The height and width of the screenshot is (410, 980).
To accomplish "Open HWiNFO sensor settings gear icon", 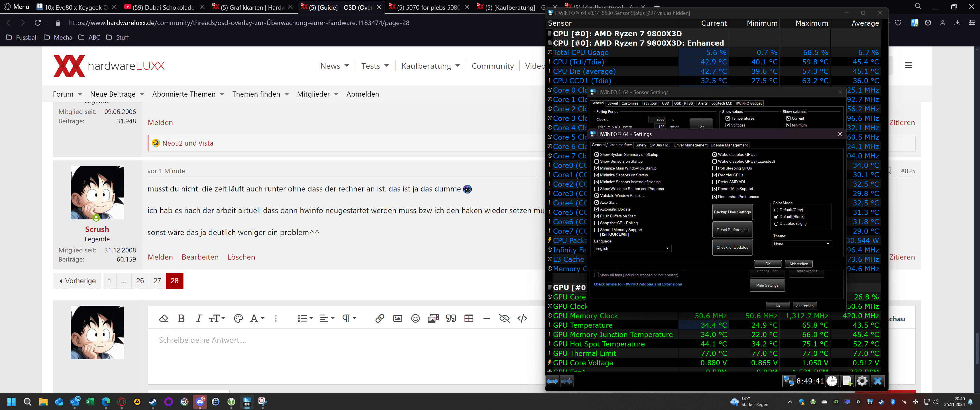I will point(862,381).
